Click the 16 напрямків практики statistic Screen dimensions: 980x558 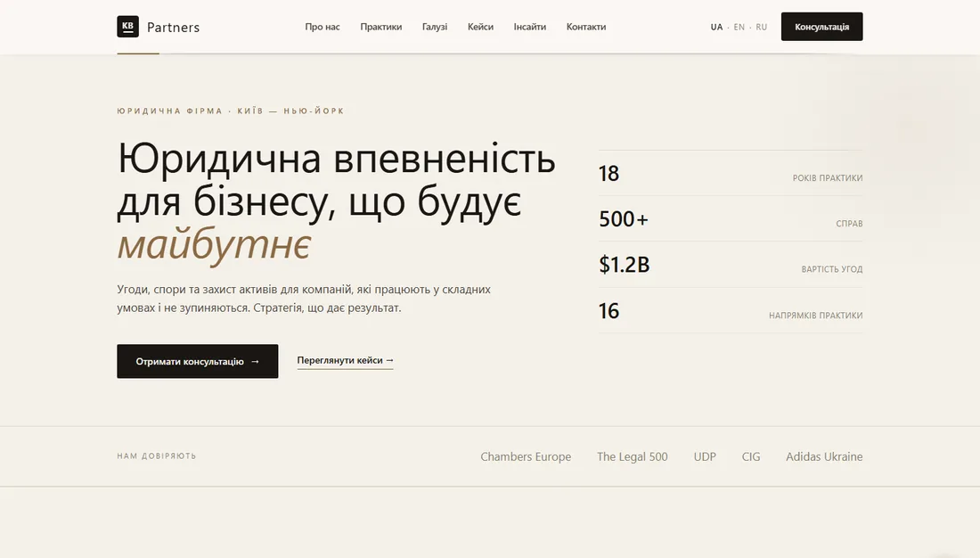pyautogui.click(x=730, y=311)
